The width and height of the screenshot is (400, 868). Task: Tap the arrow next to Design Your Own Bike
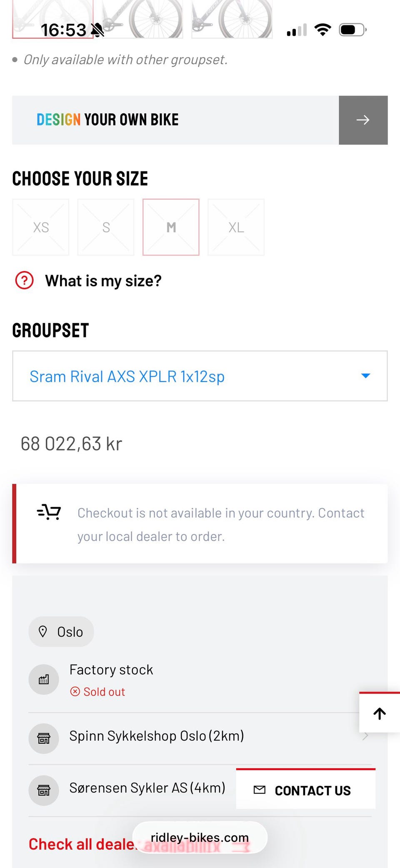tap(363, 120)
